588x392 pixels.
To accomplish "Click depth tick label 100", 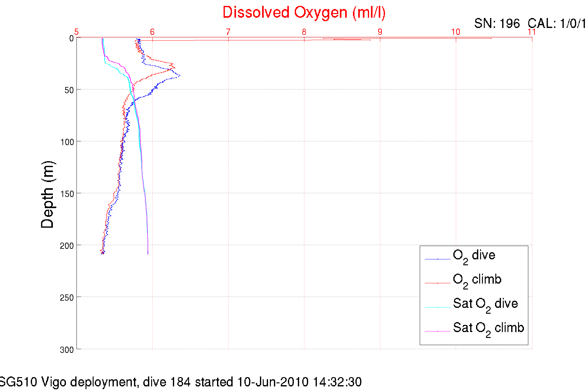I will point(67,142).
